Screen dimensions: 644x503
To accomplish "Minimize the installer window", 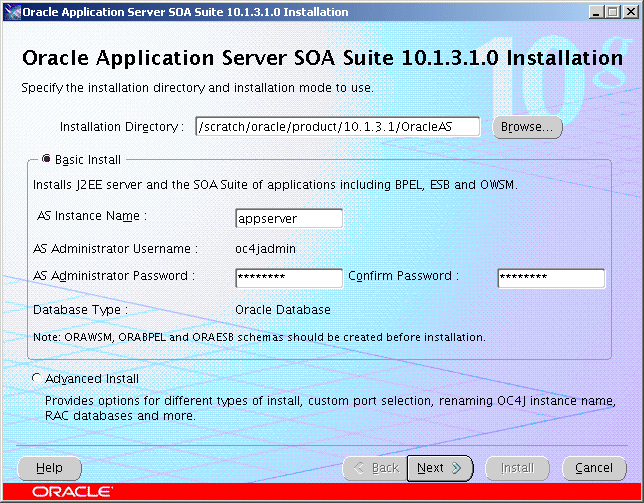I will tap(596, 12).
